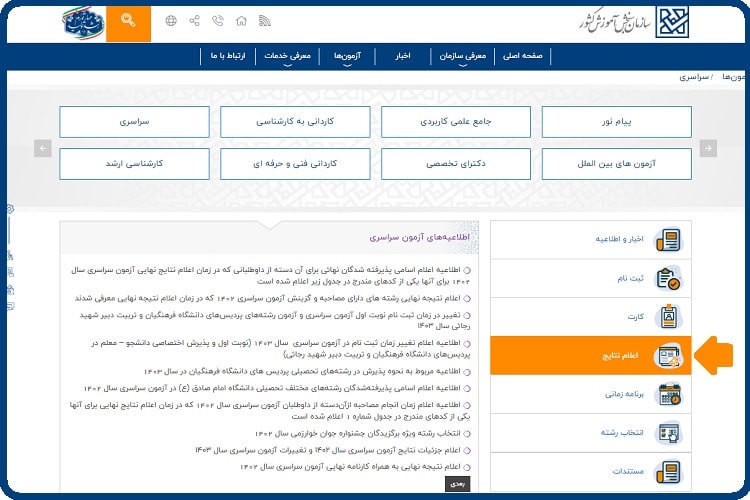The width and height of the screenshot is (750, 500).
Task: Open the RSS feed icon
Action: click(x=265, y=21)
